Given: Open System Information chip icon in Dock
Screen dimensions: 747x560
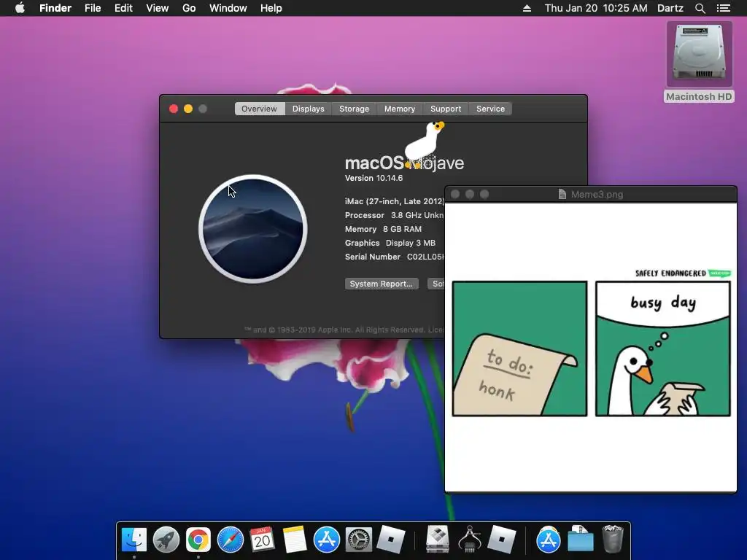Looking at the screenshot, I should point(470,540).
